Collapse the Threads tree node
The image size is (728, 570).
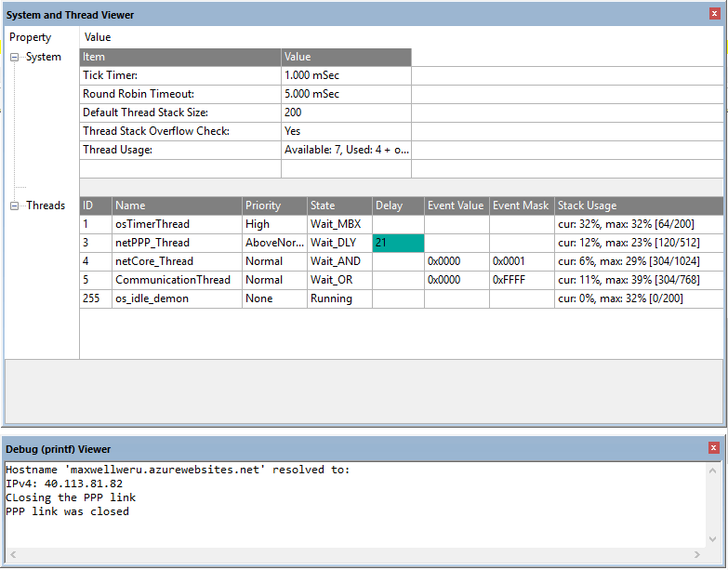15,206
